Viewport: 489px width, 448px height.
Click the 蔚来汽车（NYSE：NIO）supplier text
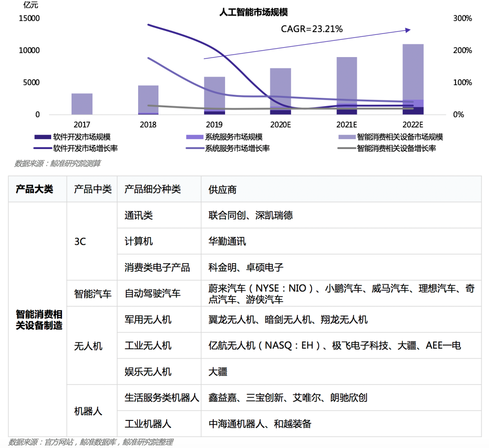pyautogui.click(x=260, y=289)
